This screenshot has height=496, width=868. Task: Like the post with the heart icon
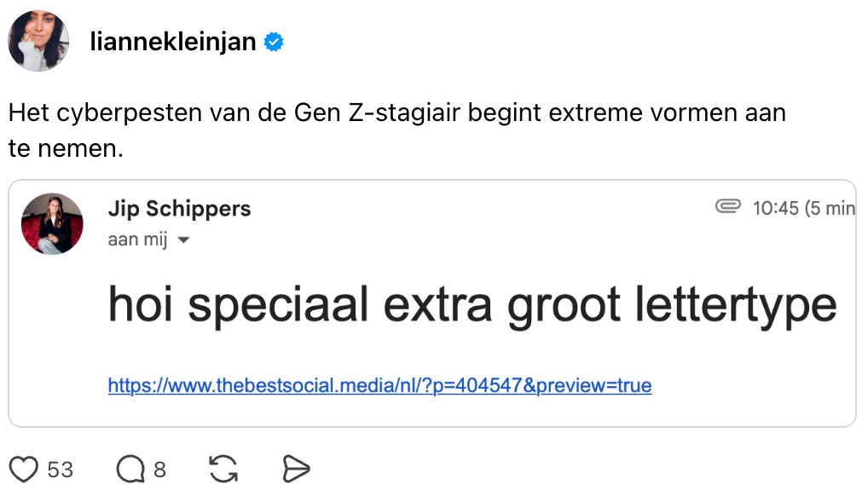(x=24, y=469)
